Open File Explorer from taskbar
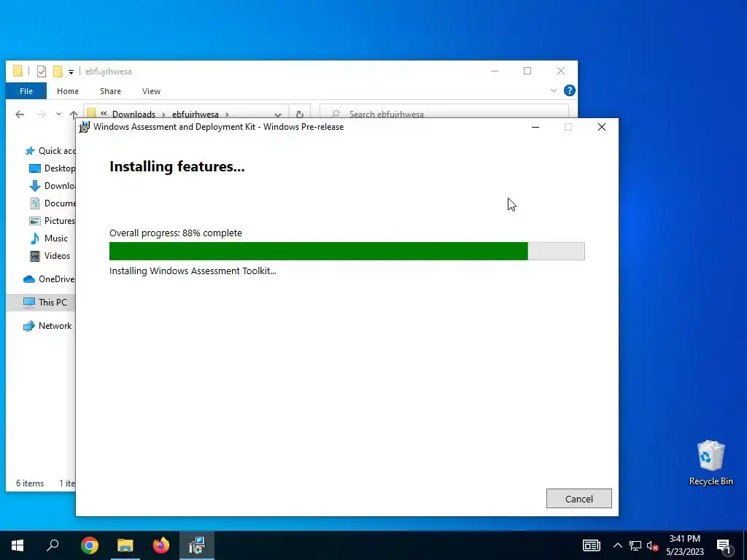747x560 pixels. tap(125, 545)
